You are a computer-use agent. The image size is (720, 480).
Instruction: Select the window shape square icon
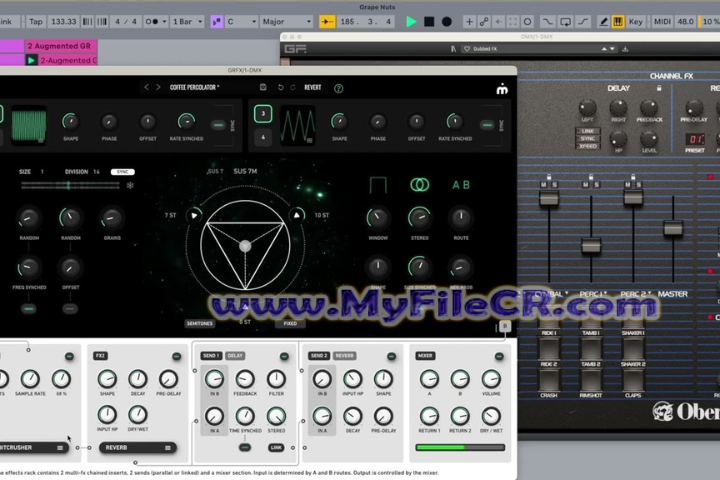tap(378, 185)
